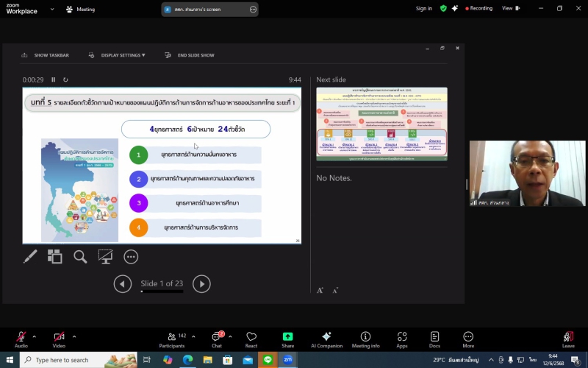
Task: Switch to the Meeting tab
Action: coord(81,10)
